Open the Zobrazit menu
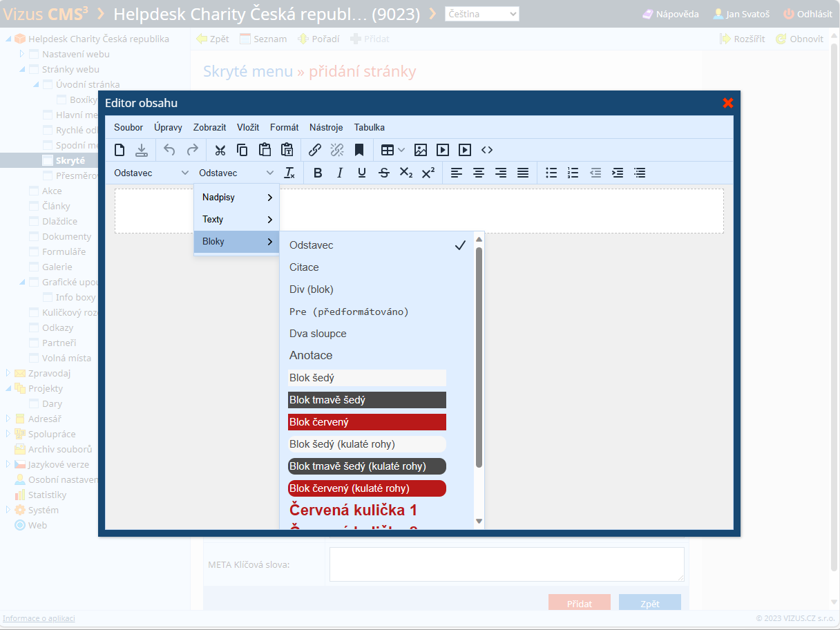This screenshot has width=840, height=630. click(210, 127)
